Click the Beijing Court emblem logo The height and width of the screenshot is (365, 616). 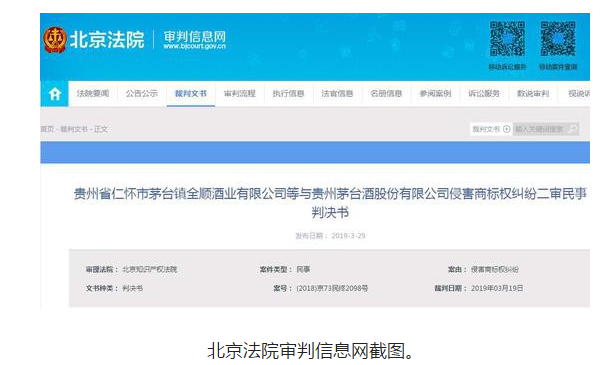[55, 40]
